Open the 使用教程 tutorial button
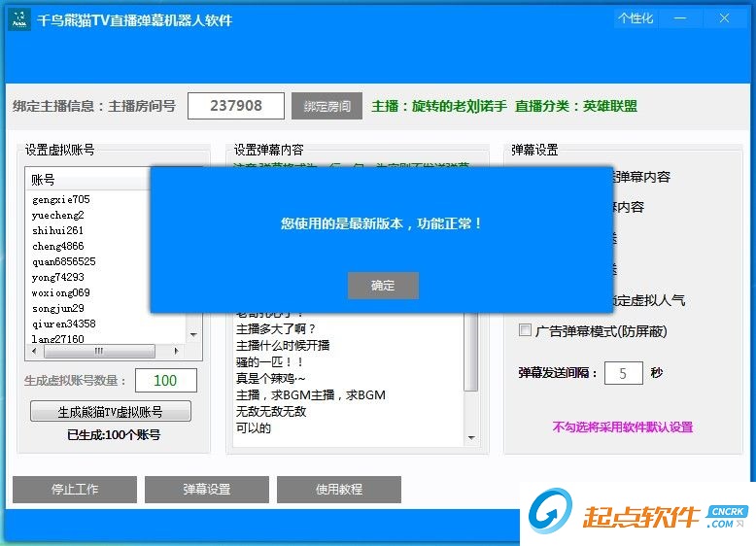The image size is (756, 546). [x=339, y=489]
